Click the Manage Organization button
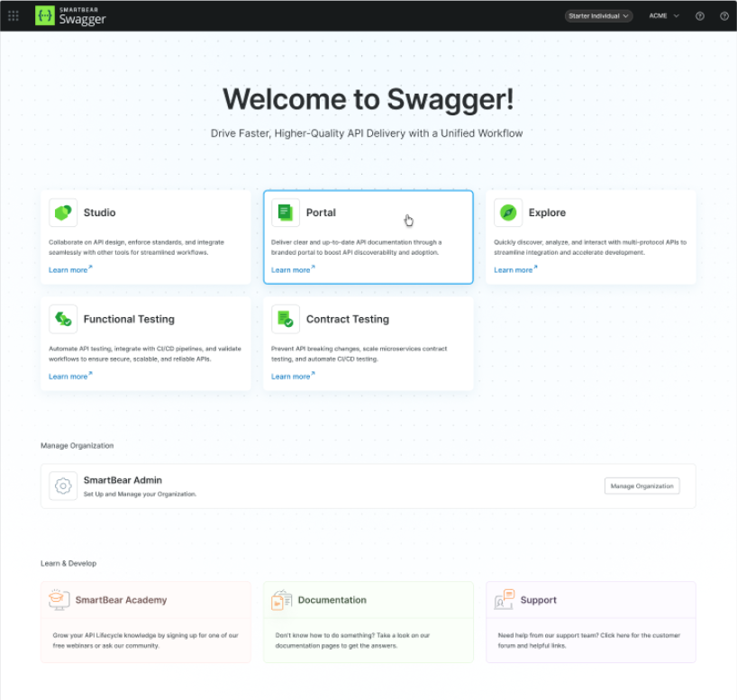The width and height of the screenshot is (737, 700). 641,486
